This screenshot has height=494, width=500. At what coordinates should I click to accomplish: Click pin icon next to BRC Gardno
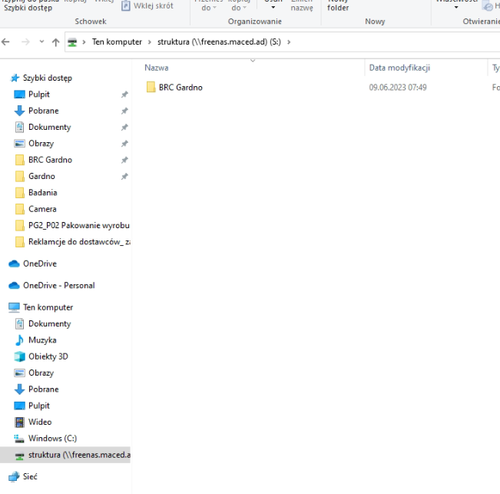[x=125, y=160]
